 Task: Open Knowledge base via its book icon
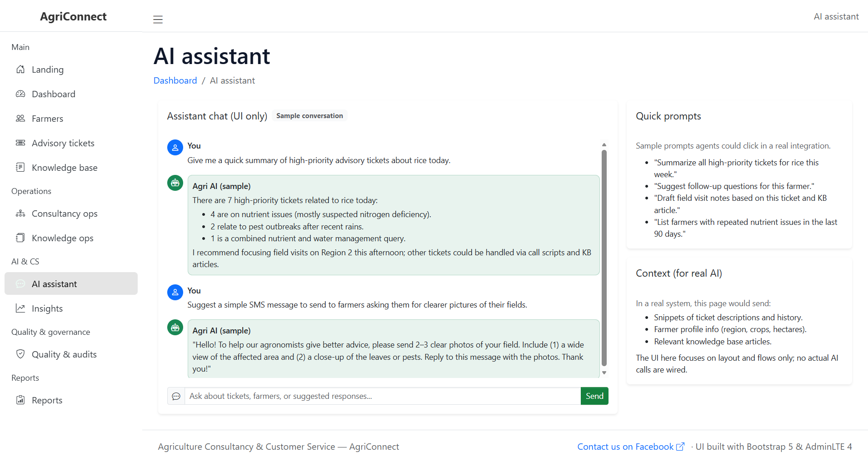pos(20,167)
